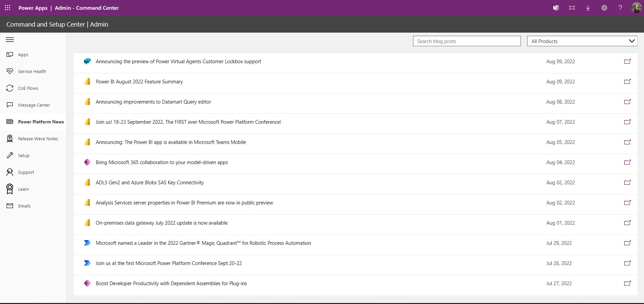644x304 pixels.
Task: Open external link icon for Jul 27 post
Action: pos(627,283)
